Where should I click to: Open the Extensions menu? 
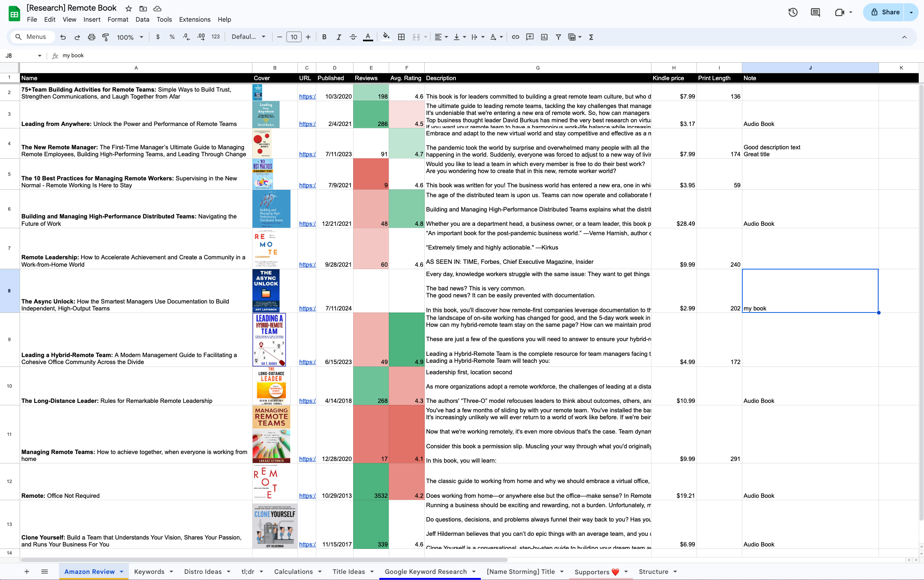click(x=194, y=19)
